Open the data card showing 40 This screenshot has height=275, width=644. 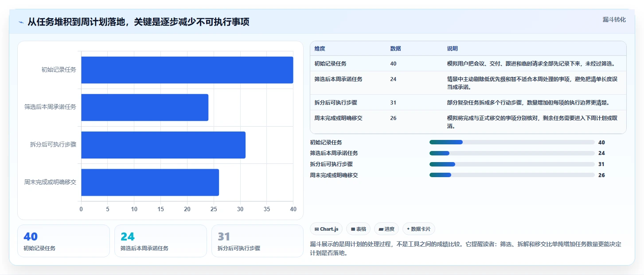(x=63, y=241)
